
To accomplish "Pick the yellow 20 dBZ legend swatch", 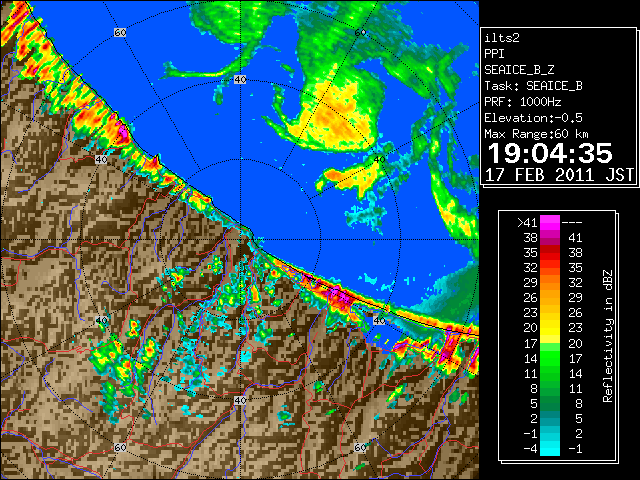I will [550, 328].
